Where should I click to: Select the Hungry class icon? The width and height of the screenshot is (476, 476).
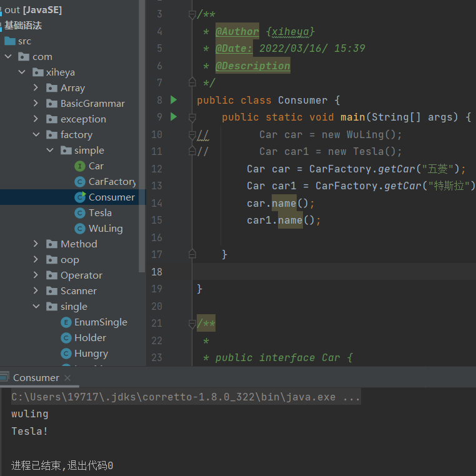coord(66,354)
